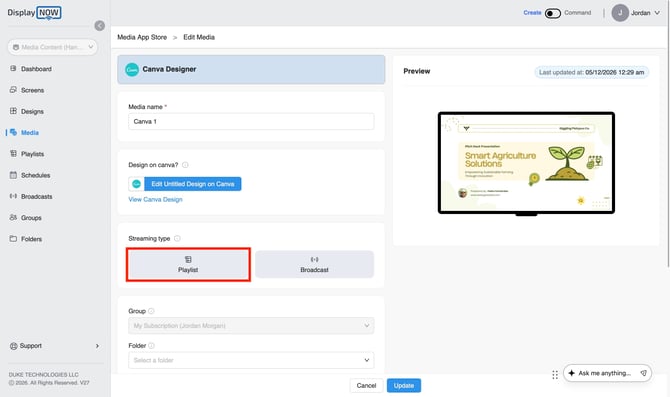The image size is (670, 397).
Task: Click the Ask me anything assistant box
Action: click(607, 373)
